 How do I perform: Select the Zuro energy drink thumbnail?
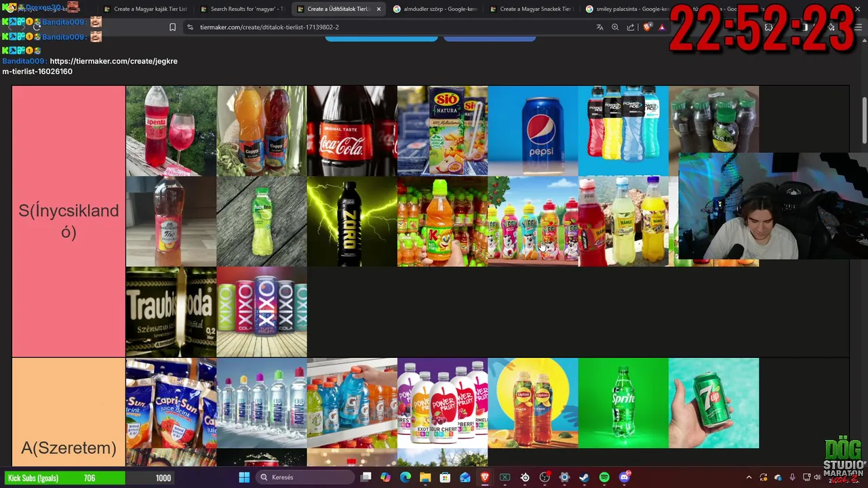click(352, 221)
